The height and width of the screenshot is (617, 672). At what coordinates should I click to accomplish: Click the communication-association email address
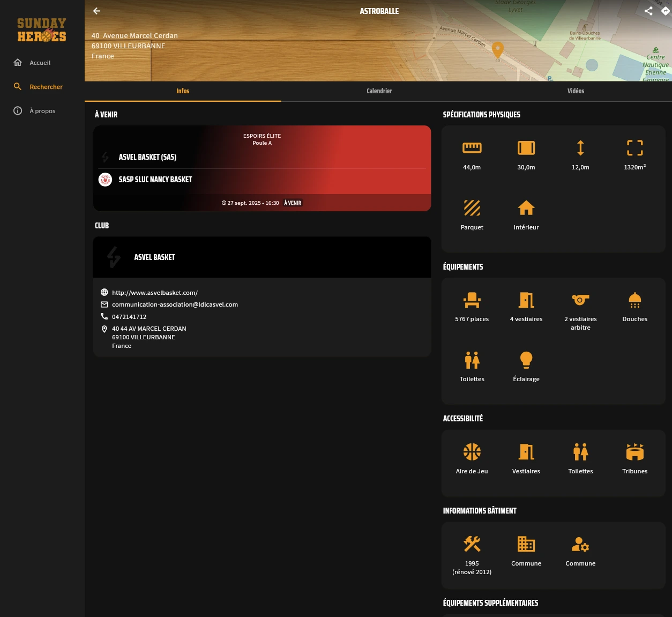(175, 304)
